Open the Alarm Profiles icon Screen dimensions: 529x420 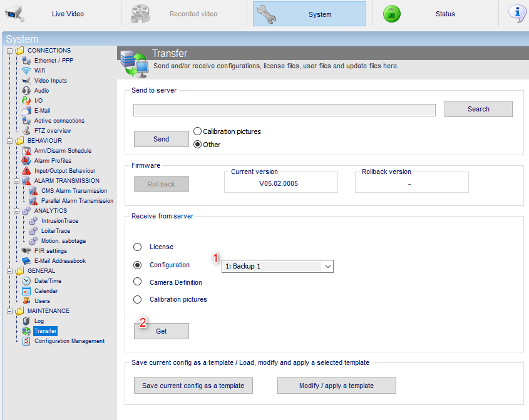pyautogui.click(x=26, y=161)
